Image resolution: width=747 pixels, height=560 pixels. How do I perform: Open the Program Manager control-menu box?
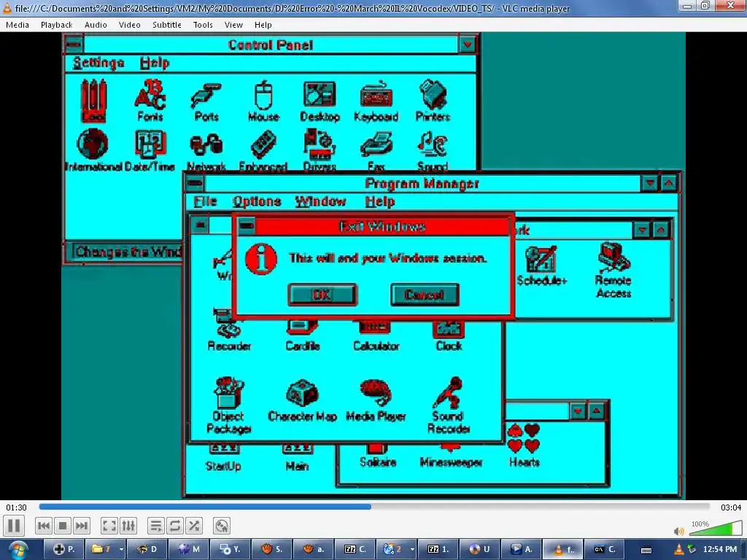coord(194,183)
